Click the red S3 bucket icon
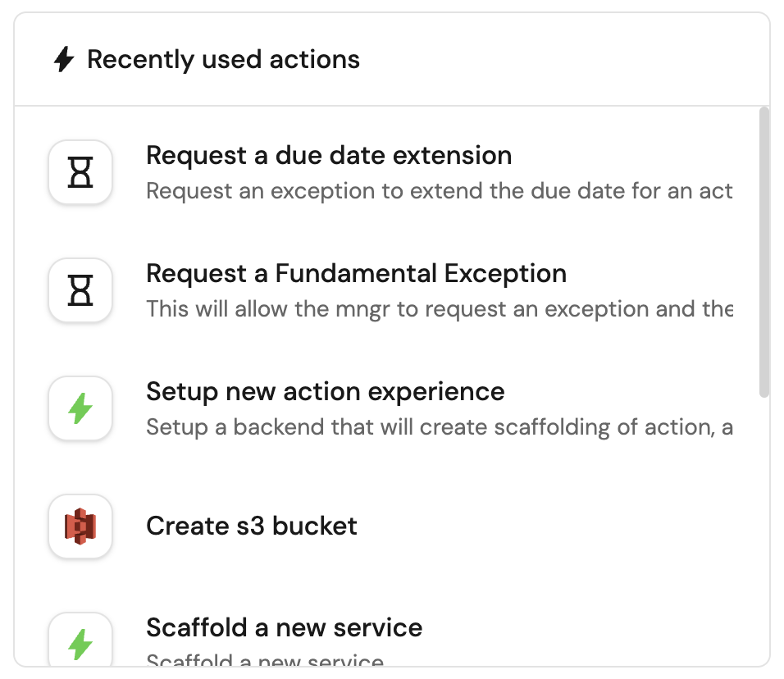Viewport: 784px width, 679px height. tap(80, 526)
